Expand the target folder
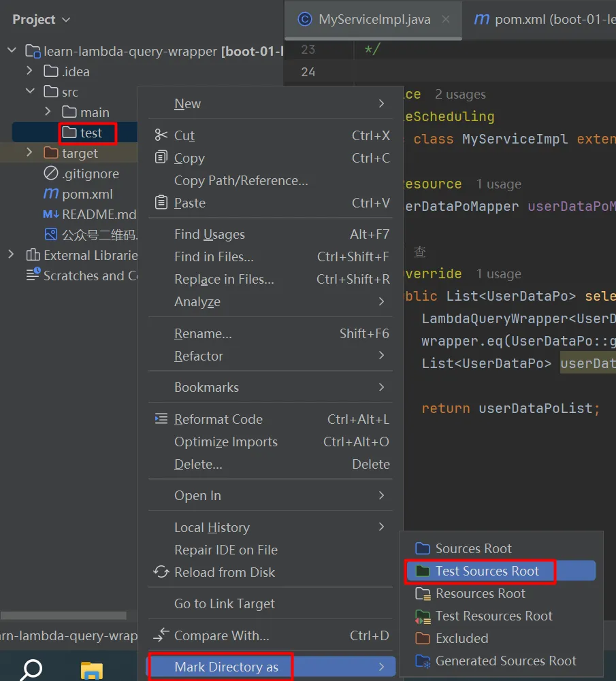 coord(29,152)
